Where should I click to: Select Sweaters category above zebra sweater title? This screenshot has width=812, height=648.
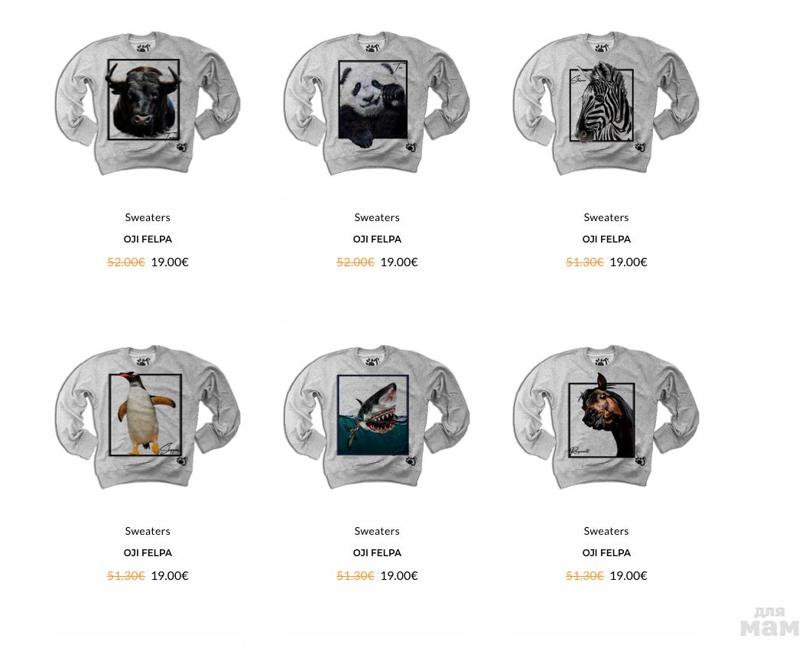tap(606, 217)
